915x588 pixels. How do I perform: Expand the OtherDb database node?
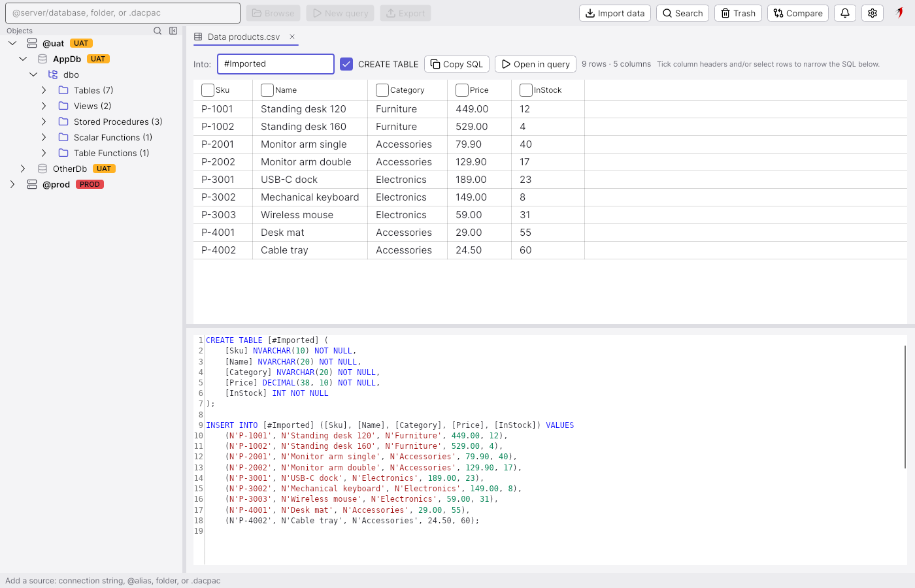[23, 169]
